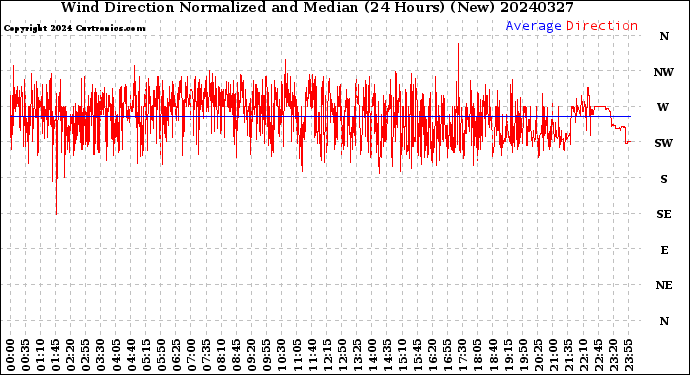
Task: Click the 19:50 time label
Action: click(523, 355)
